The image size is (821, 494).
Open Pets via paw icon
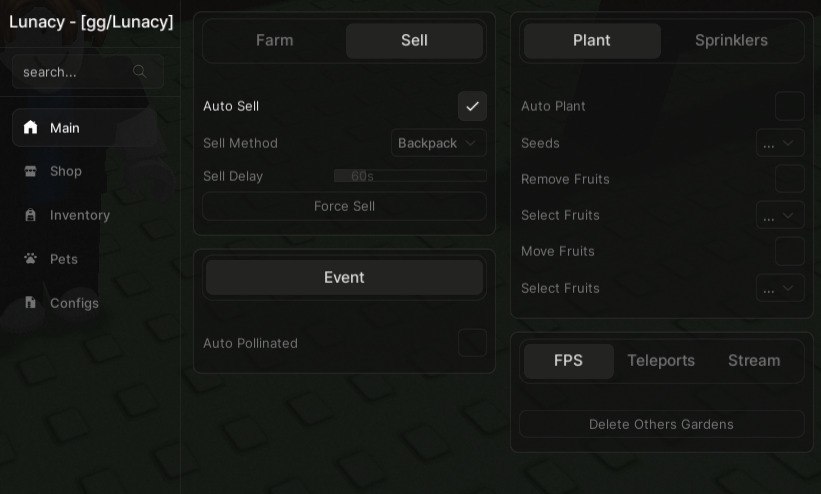click(30, 258)
